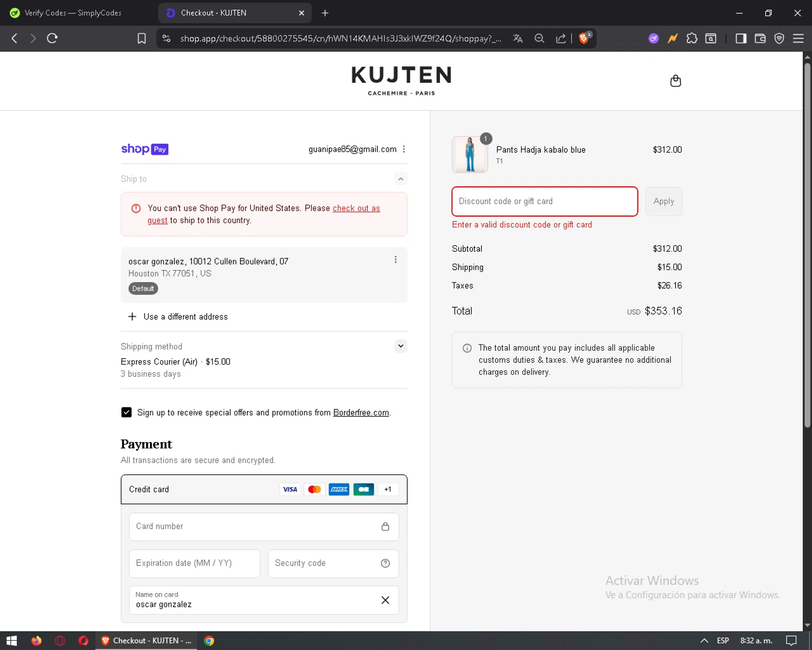Open the Checkout - KUJTEN taskbar button
The width and height of the screenshot is (812, 650).
pos(147,641)
